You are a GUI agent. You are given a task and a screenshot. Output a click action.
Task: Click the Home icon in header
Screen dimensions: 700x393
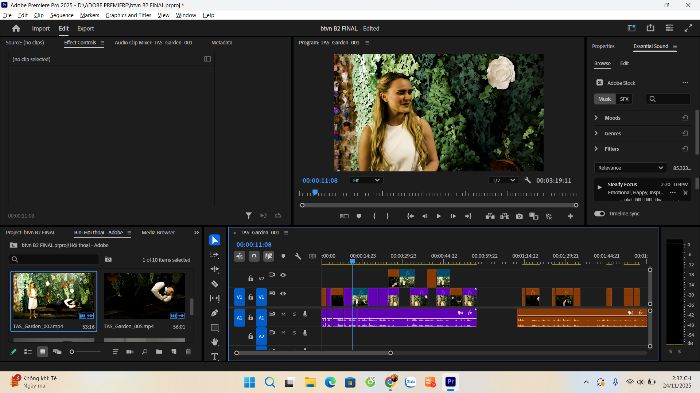[x=16, y=28]
